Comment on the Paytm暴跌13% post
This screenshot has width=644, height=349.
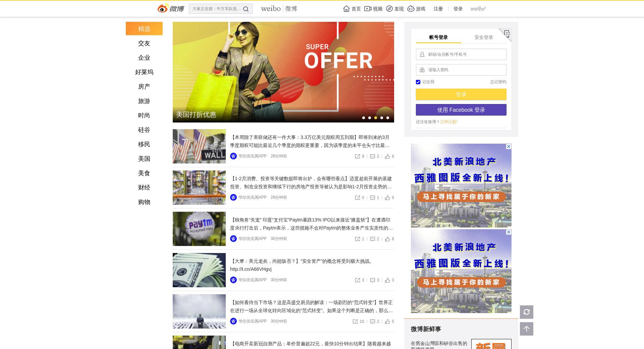(372, 239)
